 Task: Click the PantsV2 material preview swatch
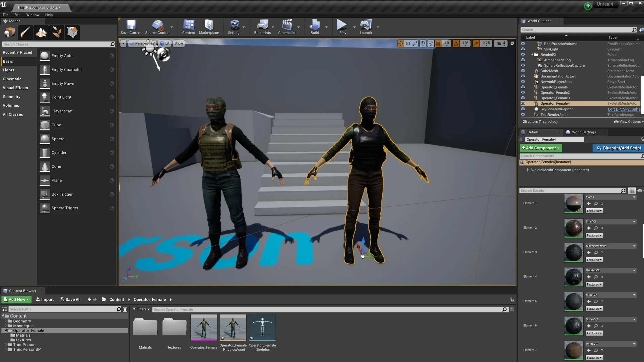coord(574,350)
